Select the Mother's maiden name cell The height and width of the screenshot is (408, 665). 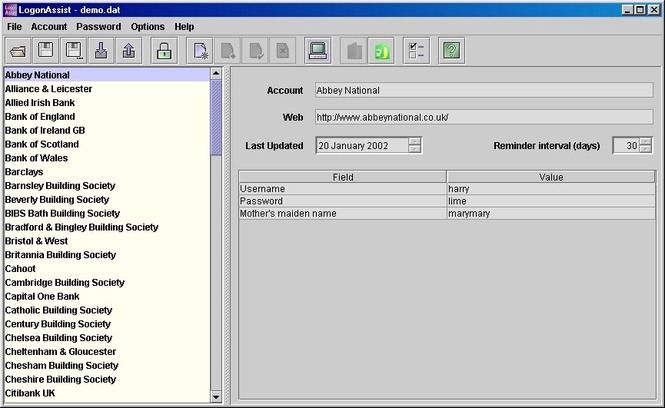(343, 213)
